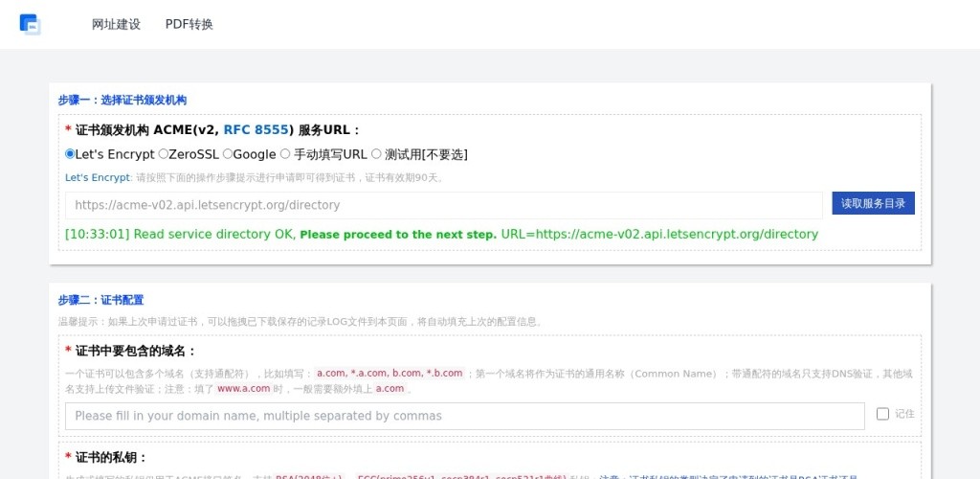Click the 步骤二：证书配置 heading
The width and height of the screenshot is (980, 479).
click(x=100, y=300)
